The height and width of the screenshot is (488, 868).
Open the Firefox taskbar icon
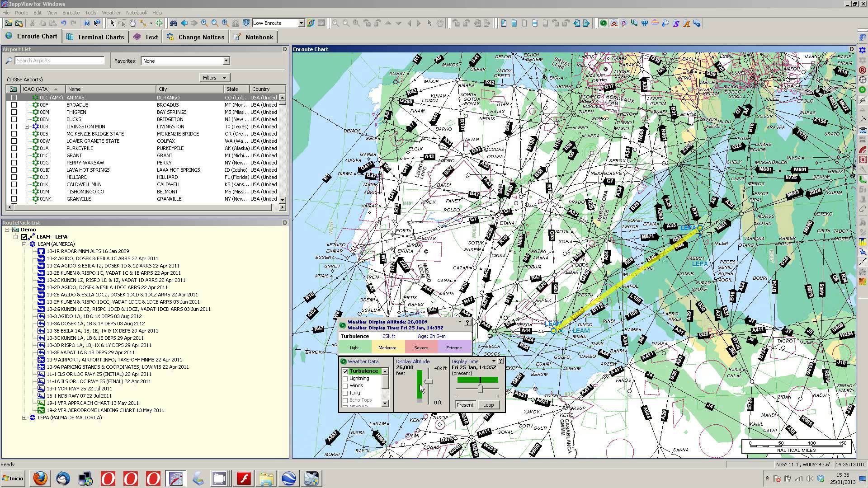click(40, 478)
